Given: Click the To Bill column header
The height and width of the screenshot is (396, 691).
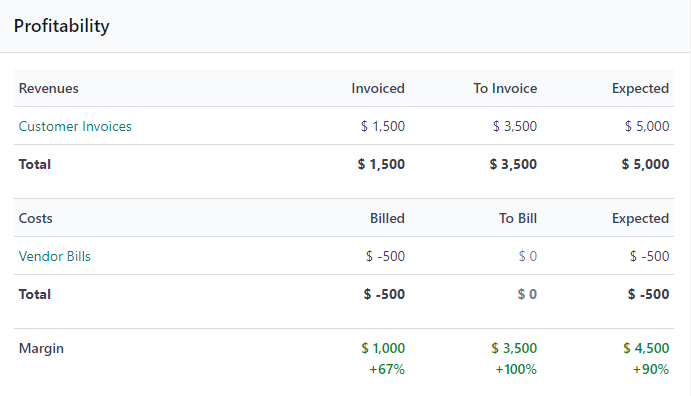Looking at the screenshot, I should click(518, 218).
